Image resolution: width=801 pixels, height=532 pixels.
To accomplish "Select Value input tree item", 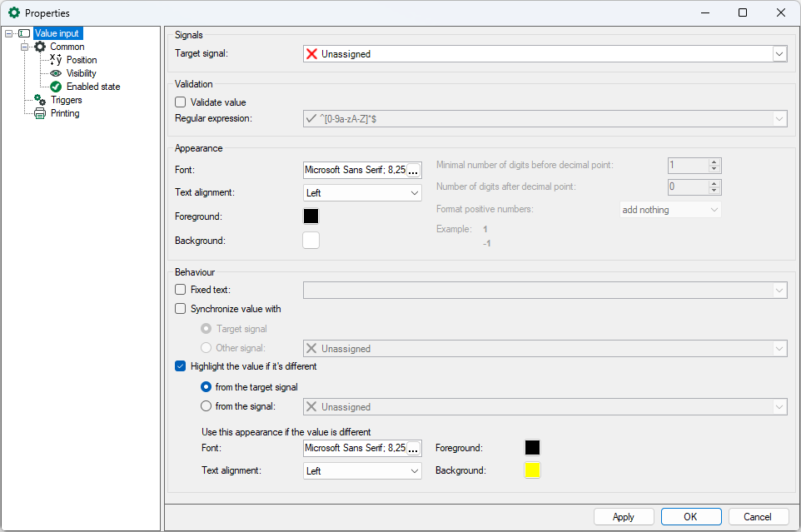I will 57,33.
